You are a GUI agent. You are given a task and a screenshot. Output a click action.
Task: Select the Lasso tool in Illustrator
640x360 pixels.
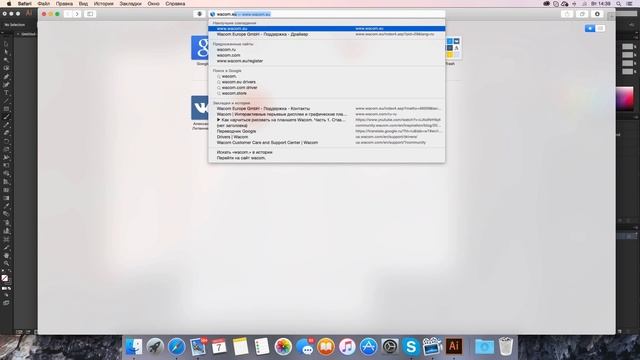[x=6, y=68]
